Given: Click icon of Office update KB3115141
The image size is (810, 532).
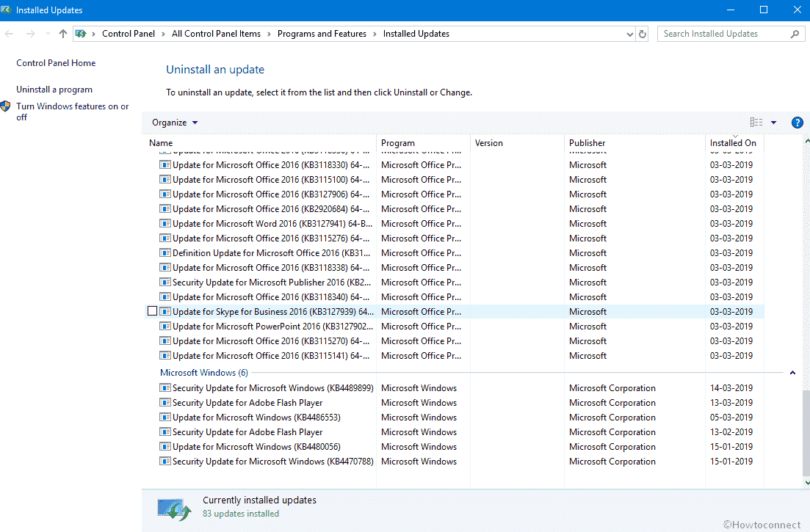Looking at the screenshot, I should pos(165,356).
